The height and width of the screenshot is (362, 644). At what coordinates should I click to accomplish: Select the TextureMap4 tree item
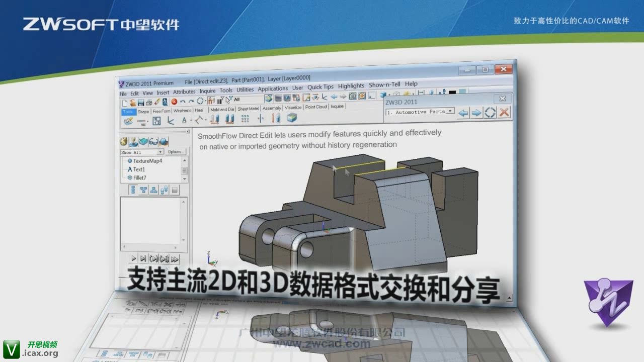click(144, 161)
